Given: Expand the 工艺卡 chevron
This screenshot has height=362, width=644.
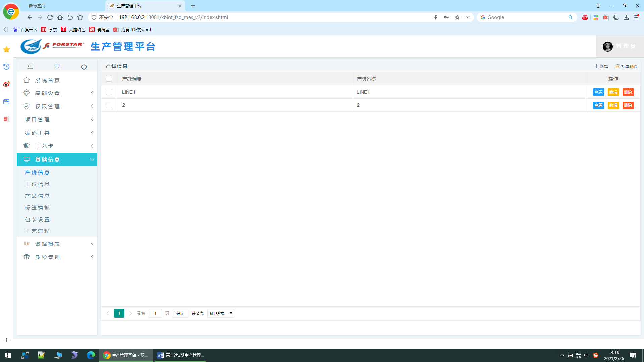Looking at the screenshot, I should click(x=92, y=146).
